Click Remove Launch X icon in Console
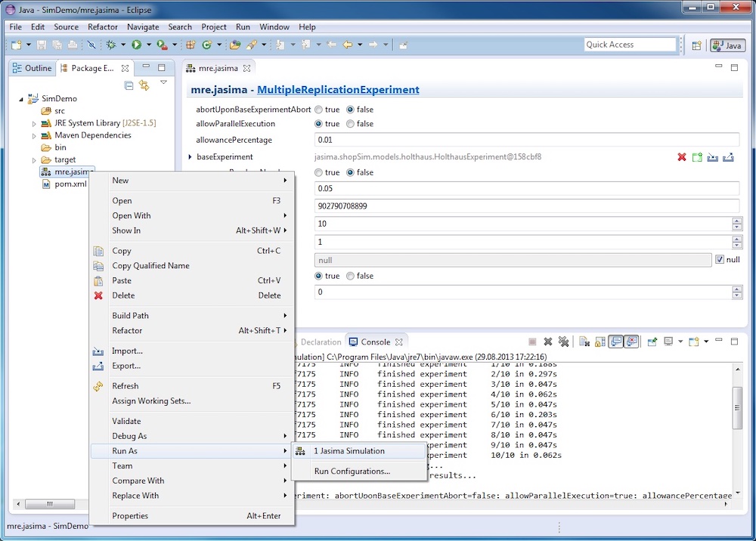 pyautogui.click(x=547, y=342)
